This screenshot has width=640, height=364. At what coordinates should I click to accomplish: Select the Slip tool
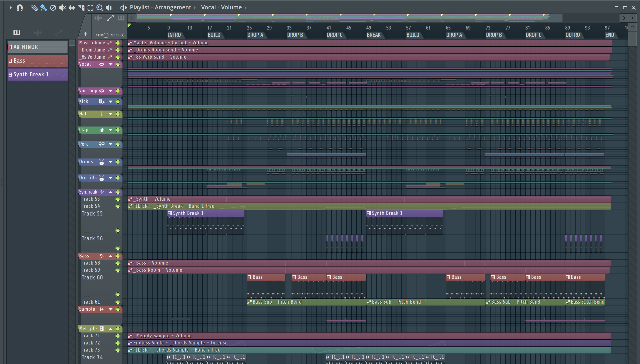(72, 8)
